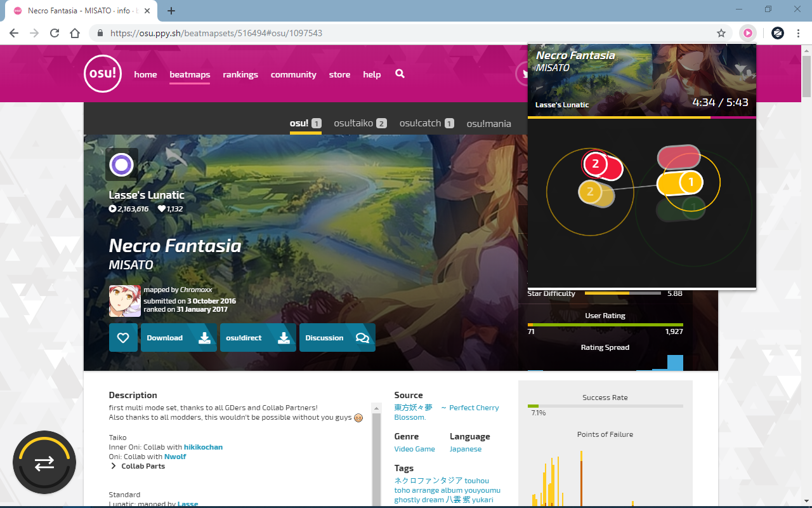Expand the Collab Parts section

click(x=138, y=466)
